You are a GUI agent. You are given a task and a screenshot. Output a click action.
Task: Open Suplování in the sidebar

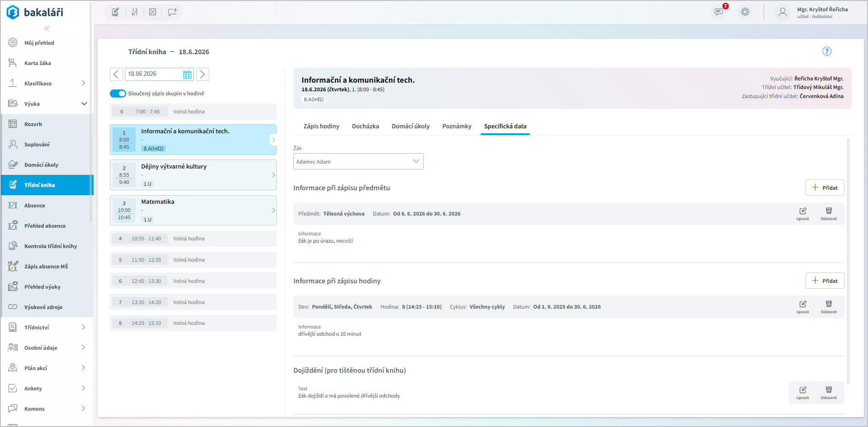coord(46,145)
